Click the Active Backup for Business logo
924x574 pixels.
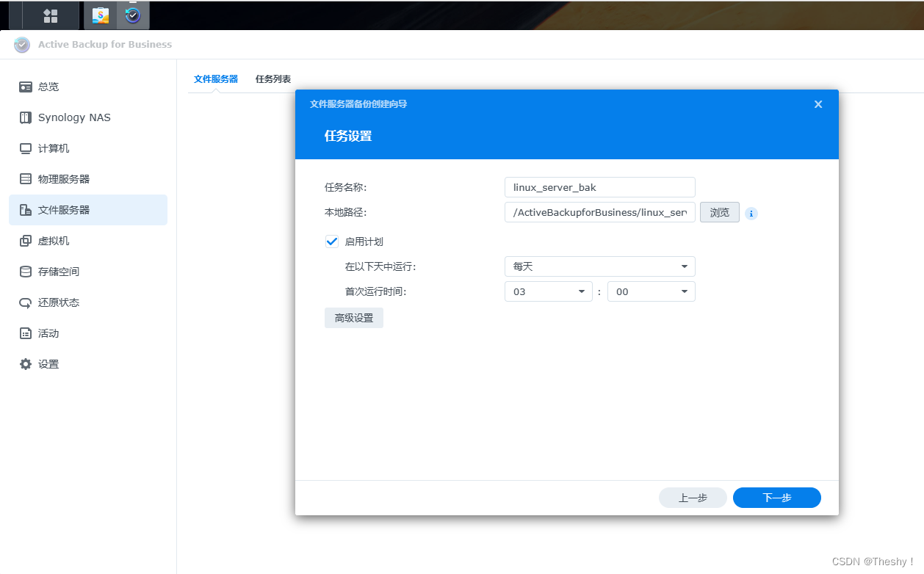click(x=22, y=45)
